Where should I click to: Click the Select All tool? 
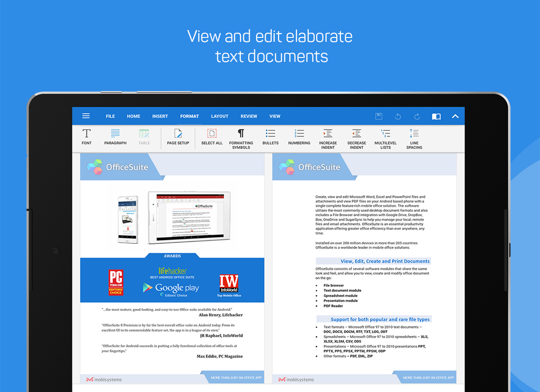tap(212, 137)
